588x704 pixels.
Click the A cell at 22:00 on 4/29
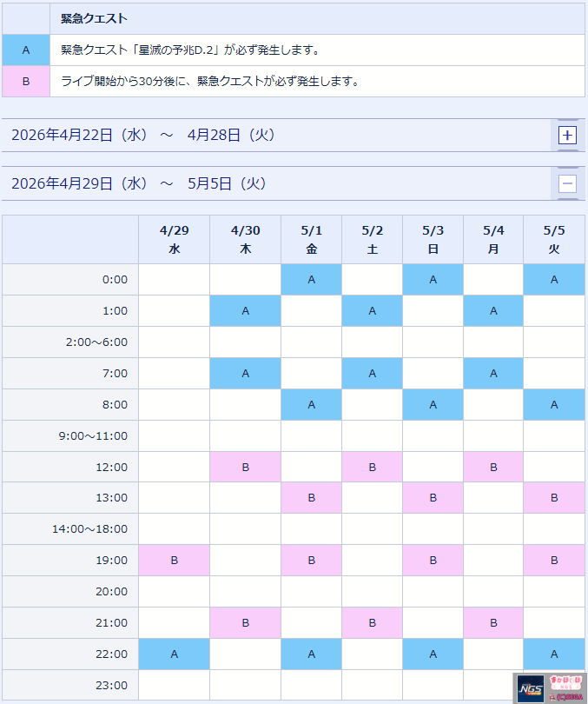pos(174,654)
